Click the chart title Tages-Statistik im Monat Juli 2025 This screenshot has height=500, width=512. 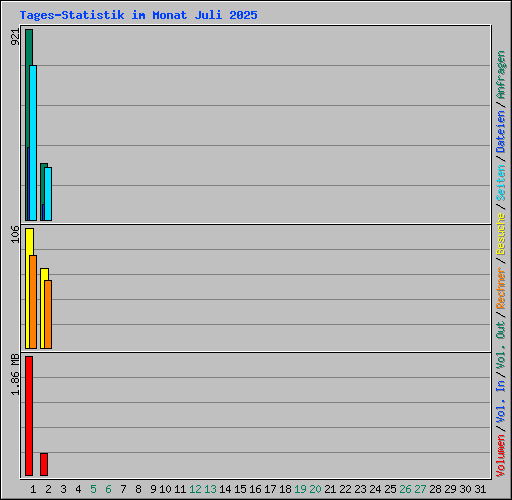pyautogui.click(x=138, y=15)
